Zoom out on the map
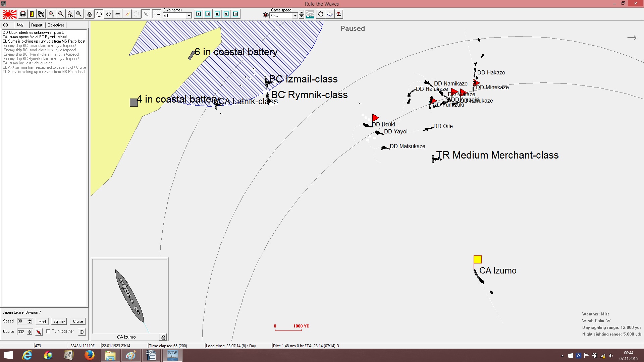This screenshot has width=644, height=362. (x=61, y=14)
